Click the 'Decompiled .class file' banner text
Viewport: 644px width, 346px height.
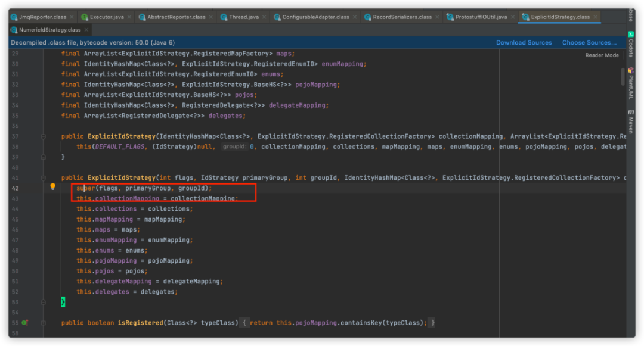pyautogui.click(x=92, y=43)
